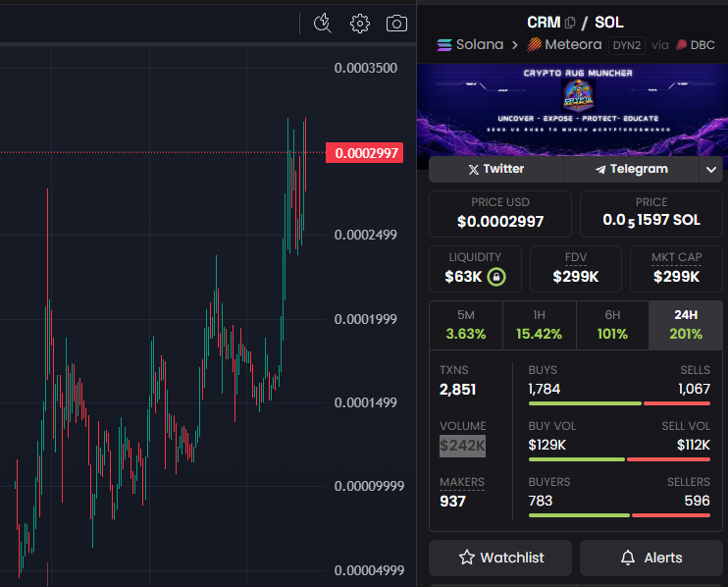Click the 0.00009999 price axis label
Image resolution: width=728 pixels, height=587 pixels.
point(370,486)
